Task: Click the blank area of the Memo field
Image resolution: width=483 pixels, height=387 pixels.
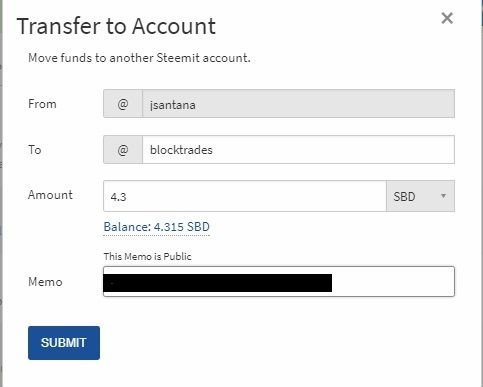Action: tap(393, 282)
